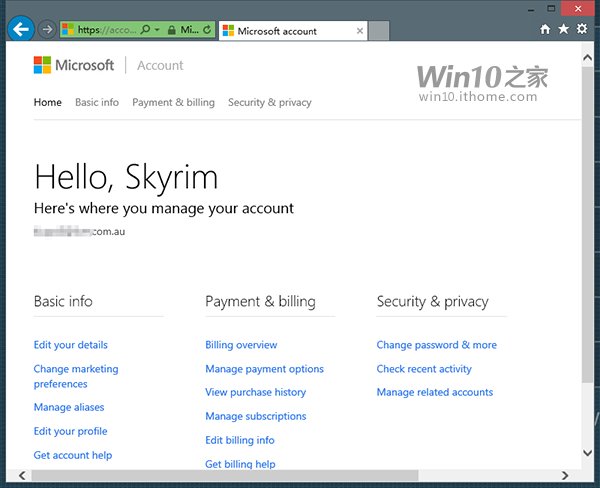Open Manage aliases link
This screenshot has height=488, width=600.
[x=69, y=407]
